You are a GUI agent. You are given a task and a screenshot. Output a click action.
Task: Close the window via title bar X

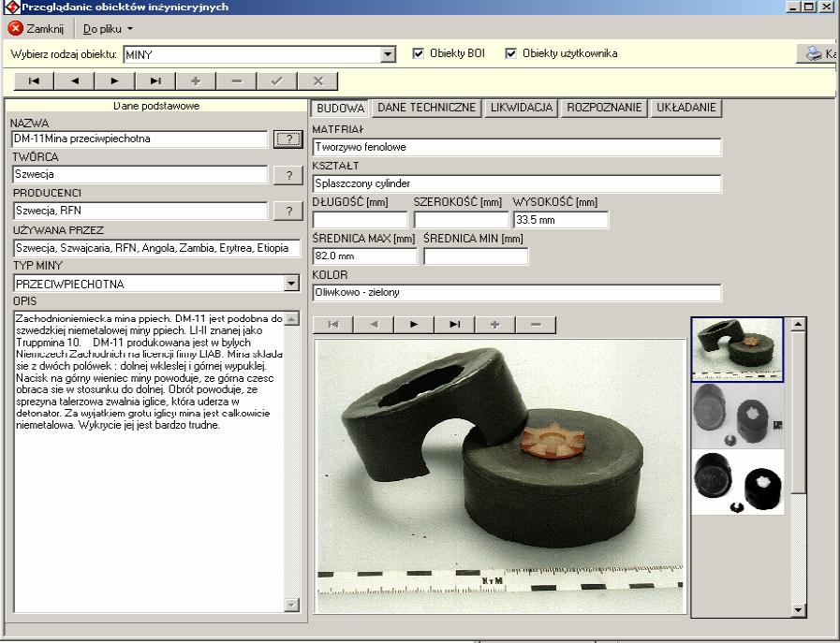[826, 7]
